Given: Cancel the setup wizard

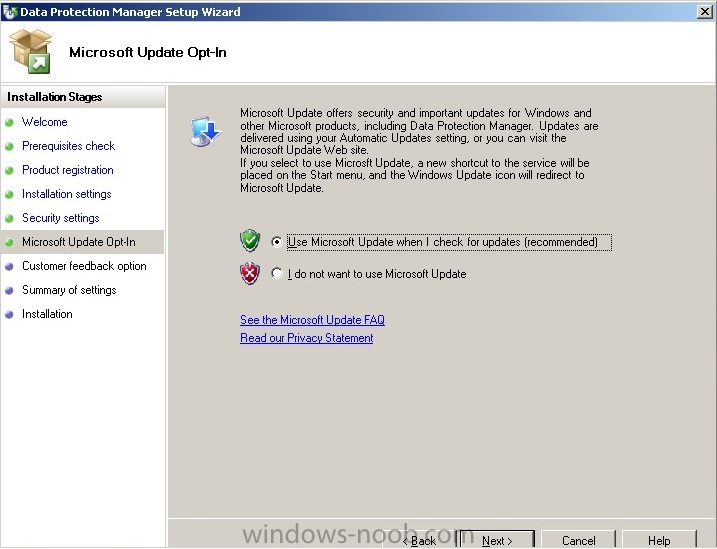Looking at the screenshot, I should (578, 541).
